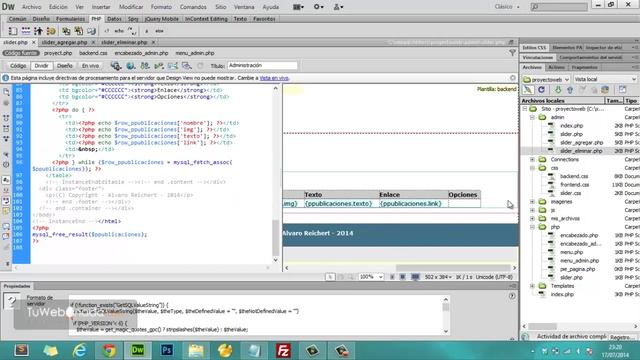Click the refresh design view icon
Viewport: 640px width, 360px height.
click(200, 66)
